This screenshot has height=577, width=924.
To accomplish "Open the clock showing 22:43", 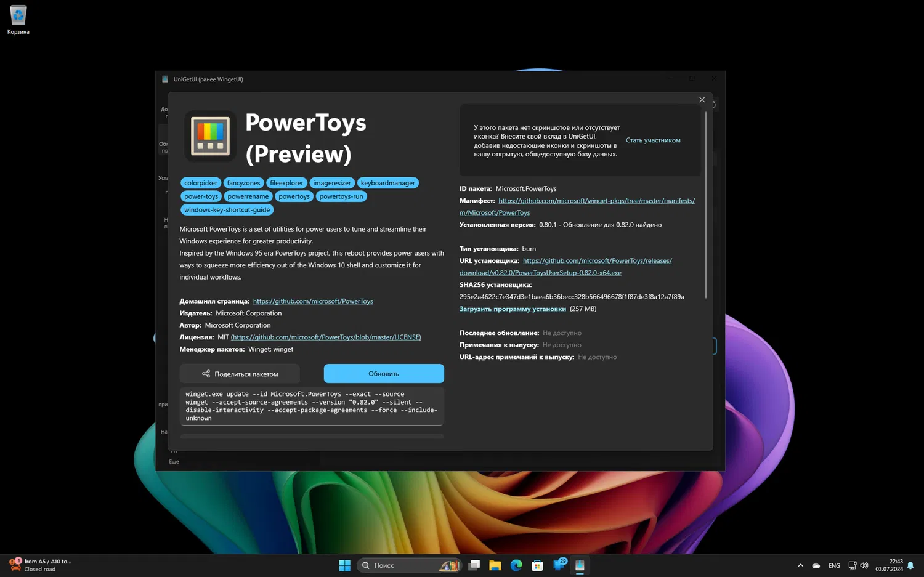I will (x=889, y=565).
